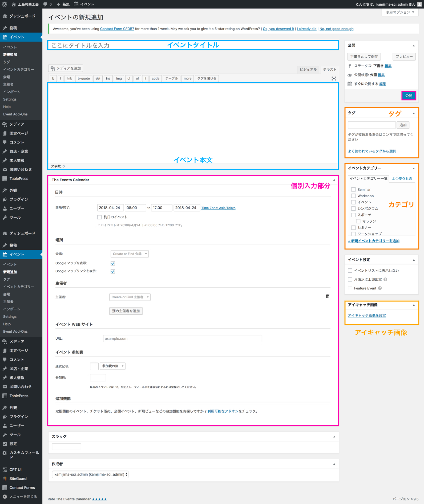The width and height of the screenshot is (424, 504).
Task: Delete organizer using the trash icon
Action: pos(328,296)
